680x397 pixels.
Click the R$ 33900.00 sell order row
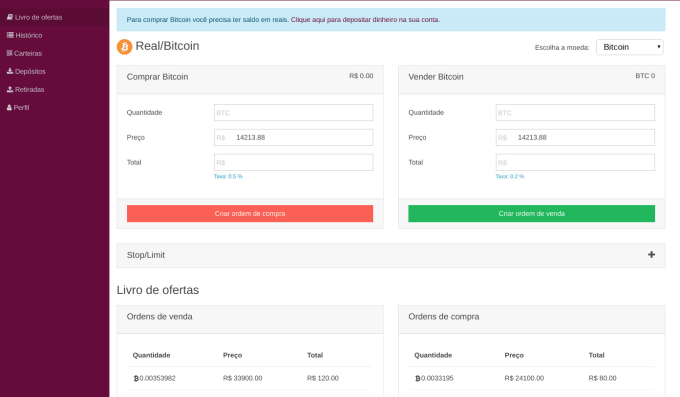pos(250,378)
